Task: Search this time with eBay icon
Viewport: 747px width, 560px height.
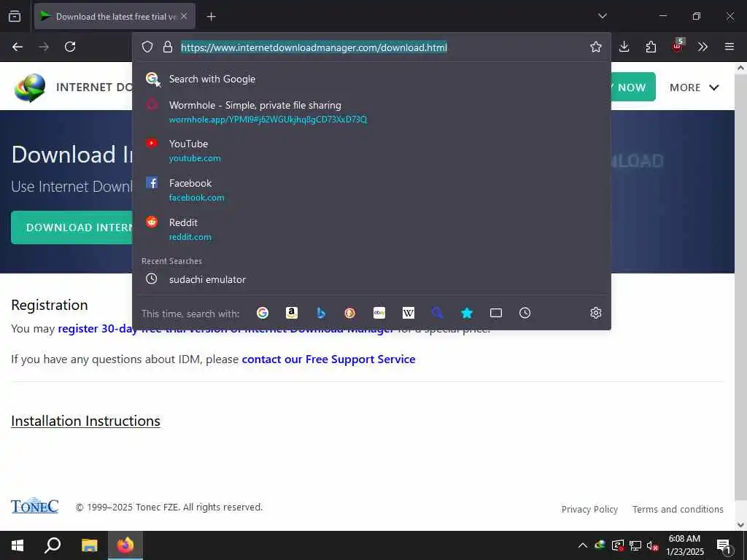Action: tap(379, 313)
